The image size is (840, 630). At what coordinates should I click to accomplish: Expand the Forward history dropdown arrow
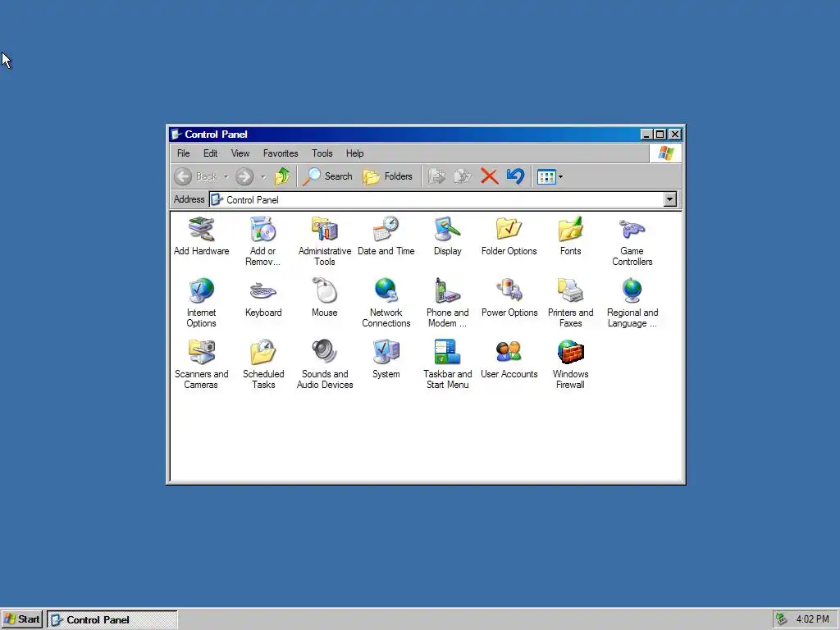click(263, 176)
